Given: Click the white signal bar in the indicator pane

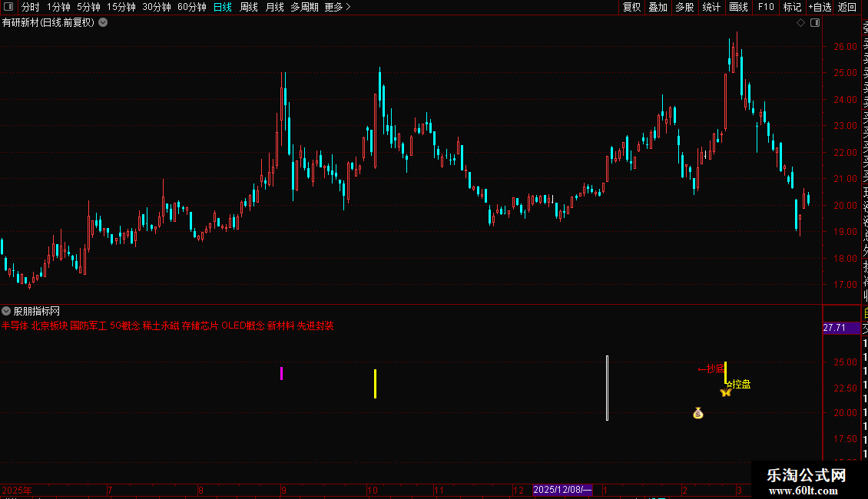Looking at the screenshot, I should [608, 388].
